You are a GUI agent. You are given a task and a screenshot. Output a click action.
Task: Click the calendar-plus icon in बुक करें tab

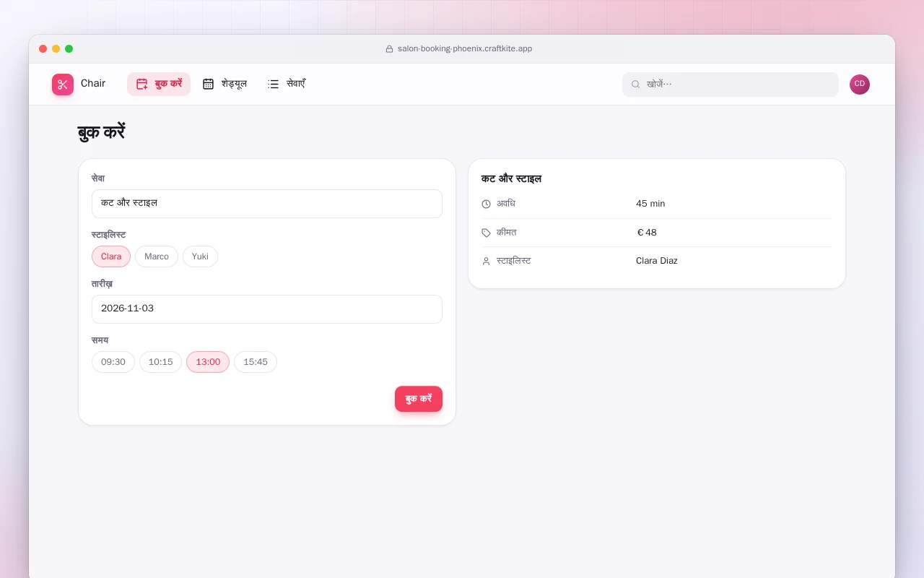[141, 84]
